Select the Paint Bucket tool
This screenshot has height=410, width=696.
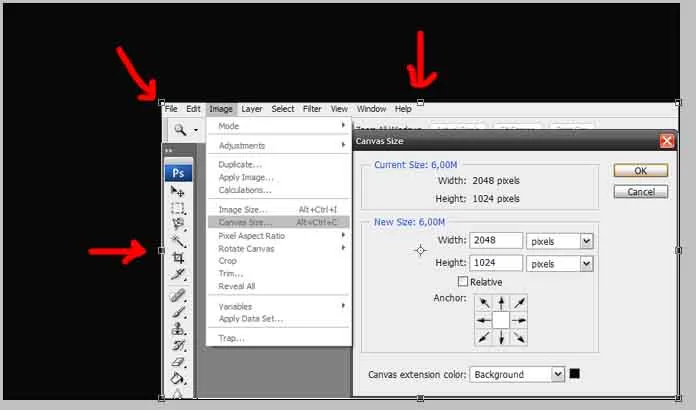point(178,378)
